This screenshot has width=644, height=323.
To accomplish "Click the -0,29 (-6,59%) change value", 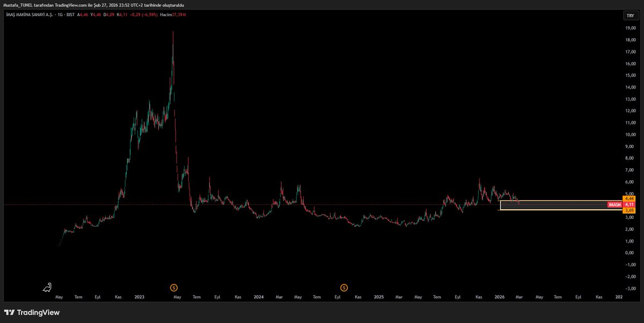I will (144, 15).
